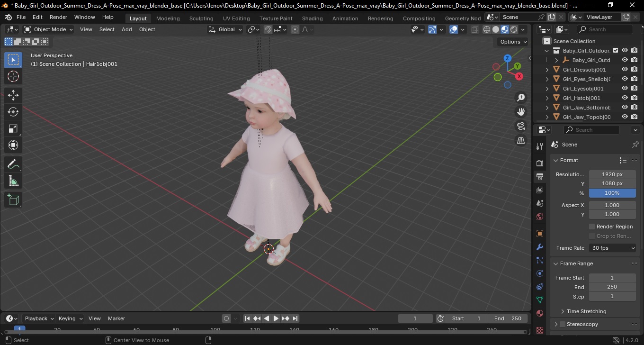Toggle X-ray mode in the viewport
644x345 pixels.
tap(475, 29)
